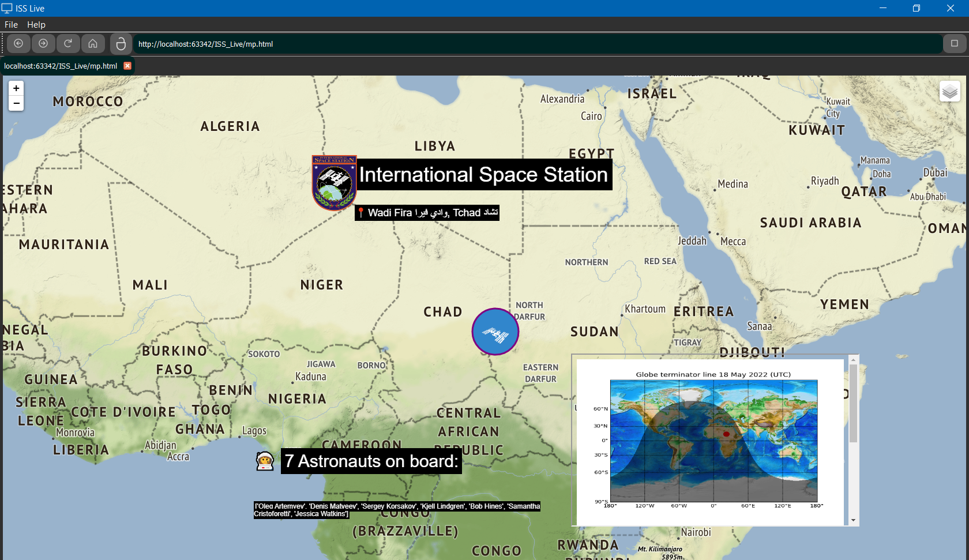Click the URL address field
The height and width of the screenshot is (560, 969).
538,44
